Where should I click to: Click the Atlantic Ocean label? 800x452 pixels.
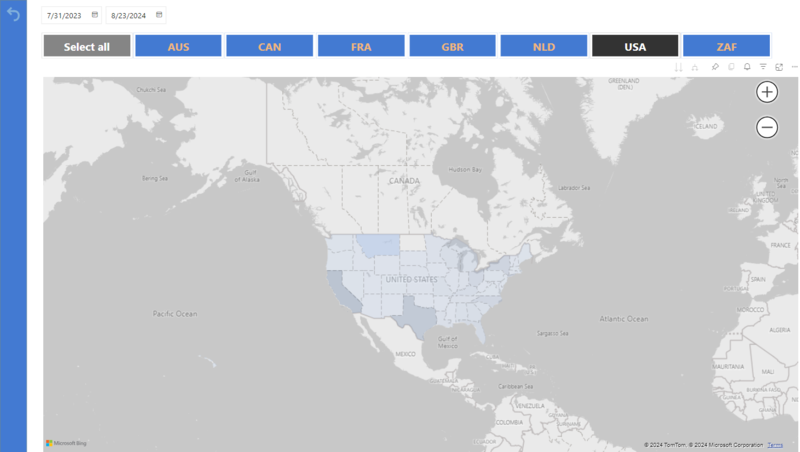(x=623, y=319)
